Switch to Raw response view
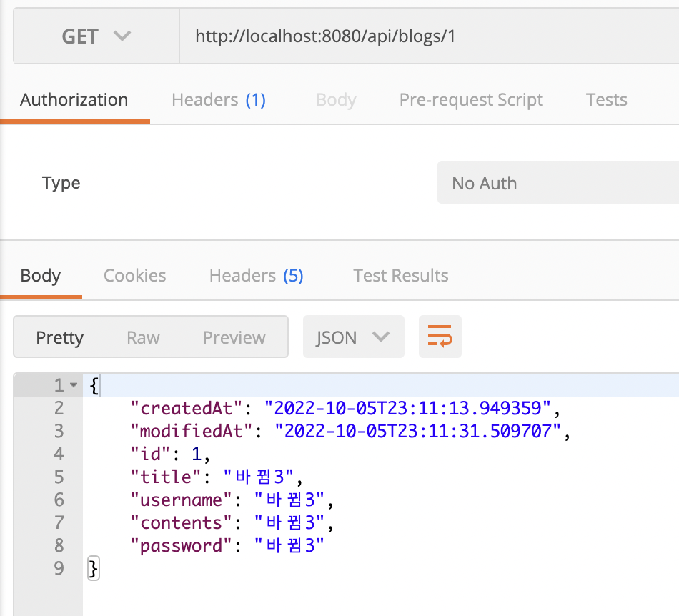The height and width of the screenshot is (616, 679). click(x=143, y=337)
